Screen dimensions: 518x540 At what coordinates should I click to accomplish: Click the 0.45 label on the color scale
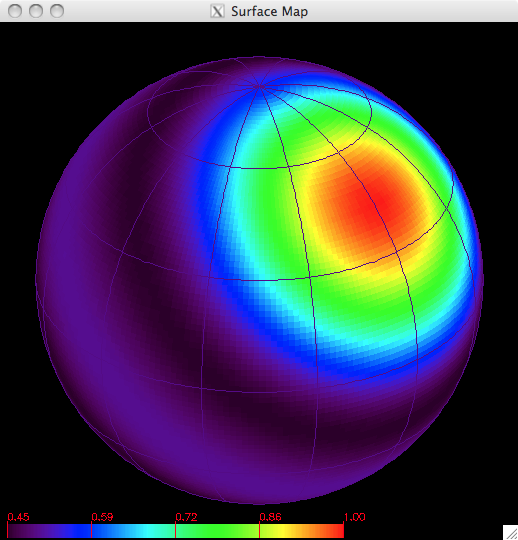click(x=19, y=517)
